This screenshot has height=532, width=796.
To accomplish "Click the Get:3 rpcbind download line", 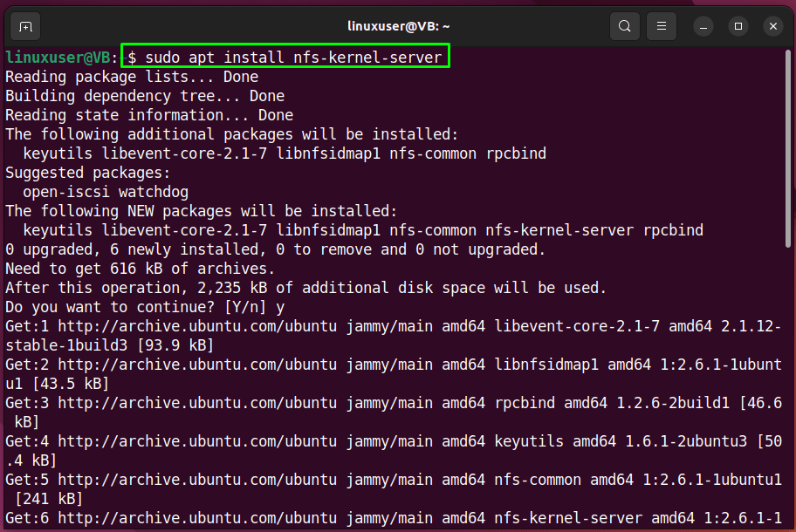I will click(394, 403).
